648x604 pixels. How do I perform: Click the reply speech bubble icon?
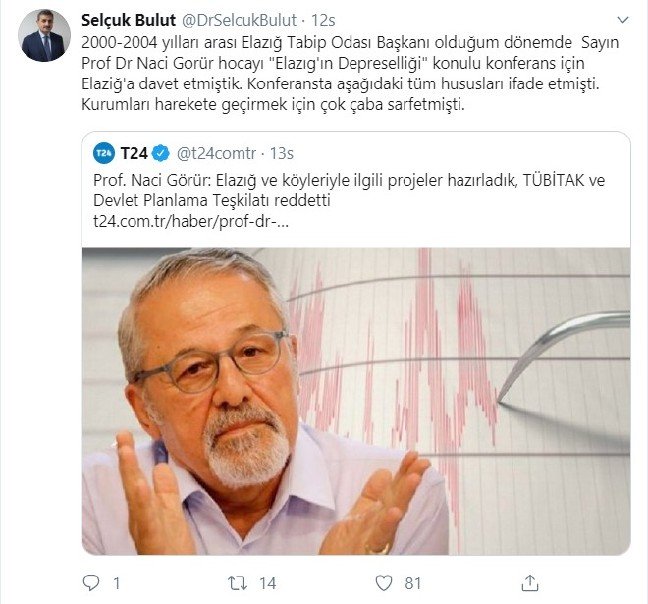pyautogui.click(x=91, y=583)
